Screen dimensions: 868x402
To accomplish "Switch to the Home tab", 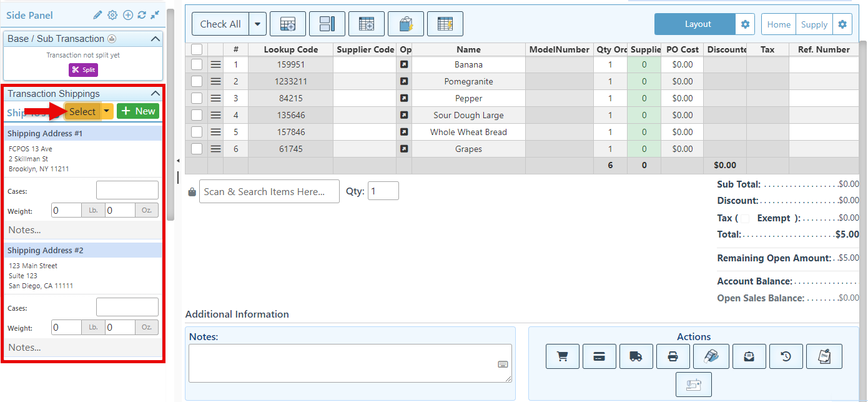I will coord(779,24).
